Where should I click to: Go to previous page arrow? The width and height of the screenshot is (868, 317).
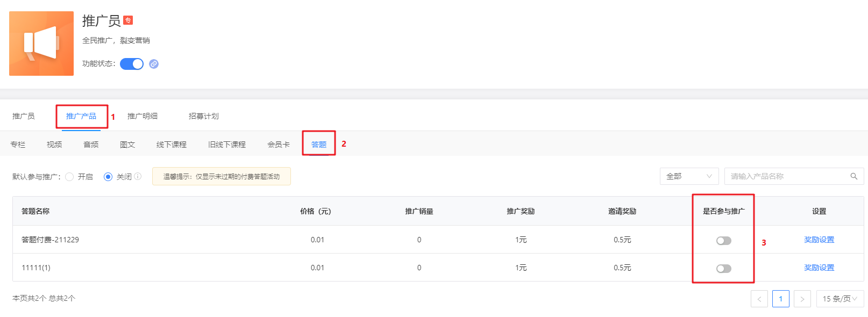pyautogui.click(x=759, y=299)
